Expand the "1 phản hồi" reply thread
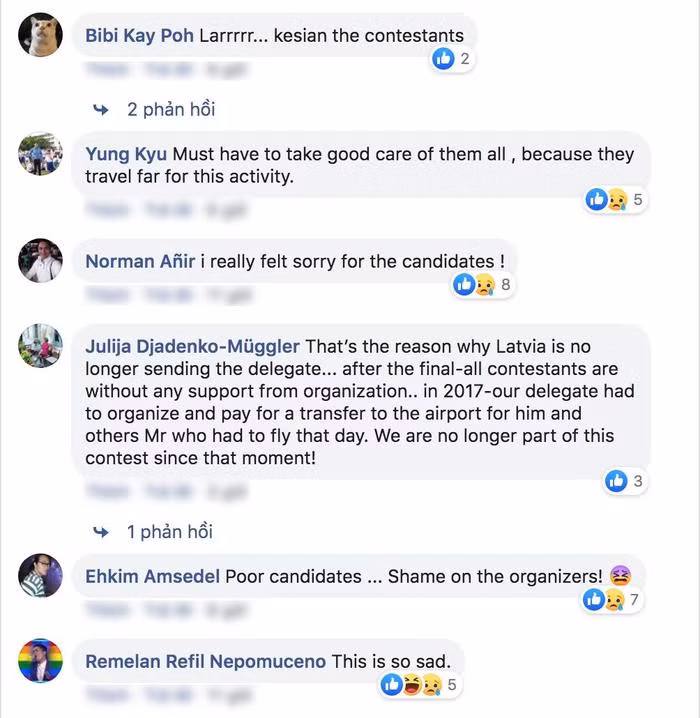Viewport: 700px width, 718px height. pos(169,531)
